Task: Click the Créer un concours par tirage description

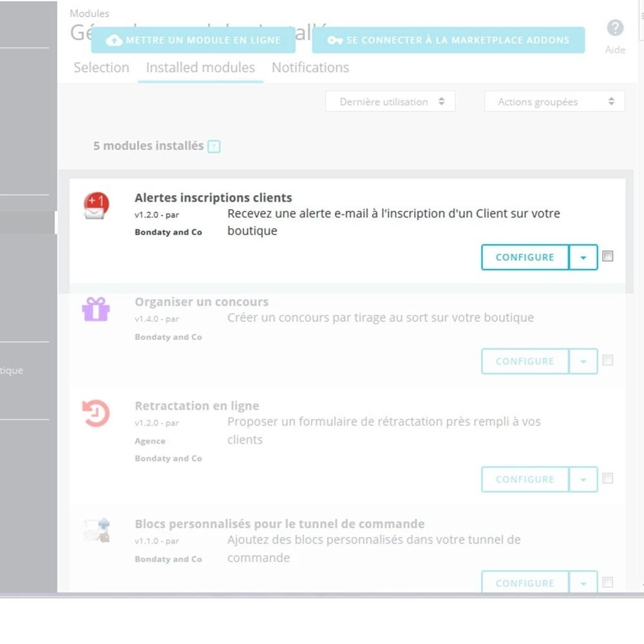Action: click(381, 317)
